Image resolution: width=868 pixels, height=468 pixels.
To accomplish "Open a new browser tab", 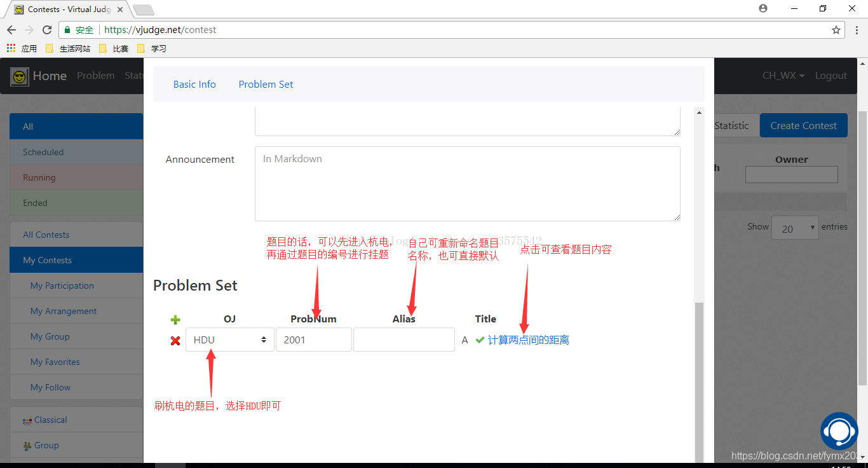I will click(x=144, y=10).
